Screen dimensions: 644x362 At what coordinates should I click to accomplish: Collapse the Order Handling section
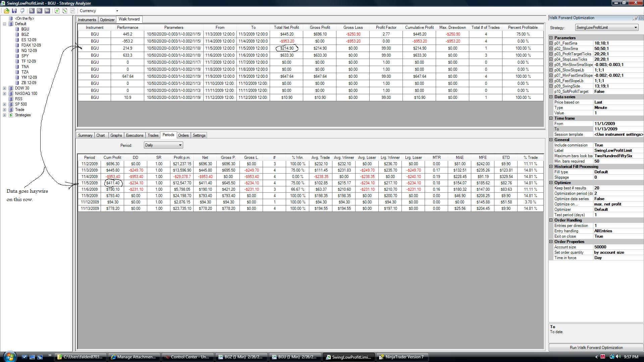551,220
